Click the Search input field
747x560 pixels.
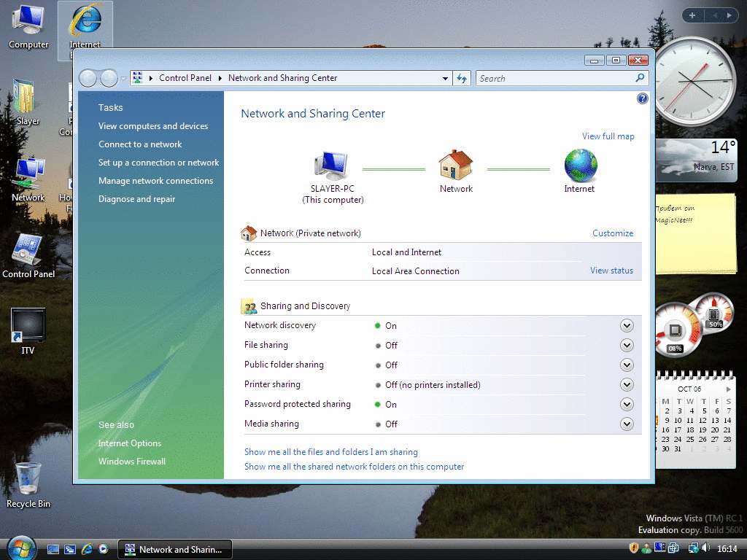pyautogui.click(x=555, y=78)
